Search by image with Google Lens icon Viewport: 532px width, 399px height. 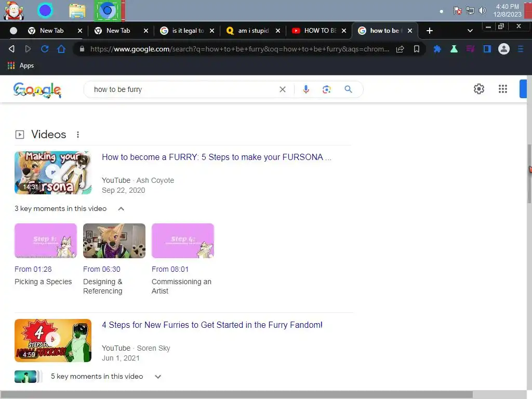tap(326, 89)
